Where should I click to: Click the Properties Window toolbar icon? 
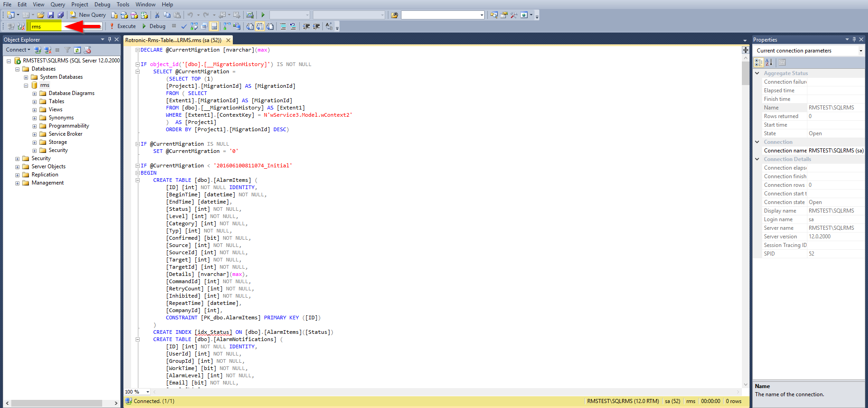click(504, 15)
